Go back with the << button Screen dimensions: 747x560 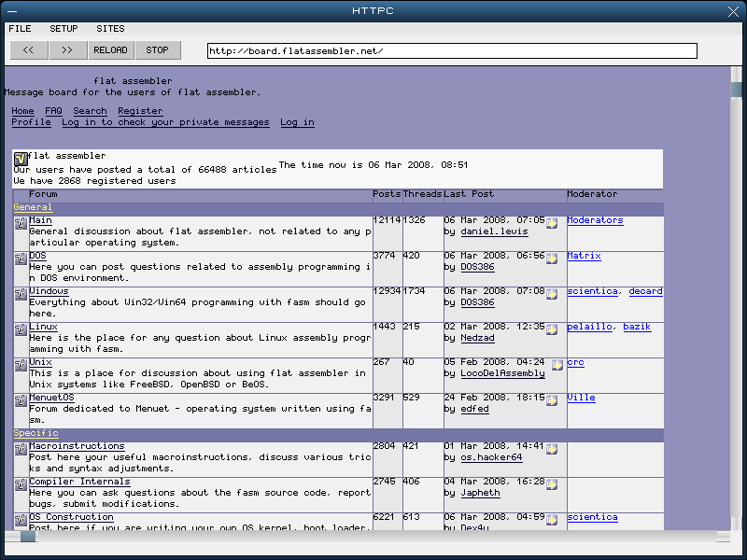(x=29, y=50)
